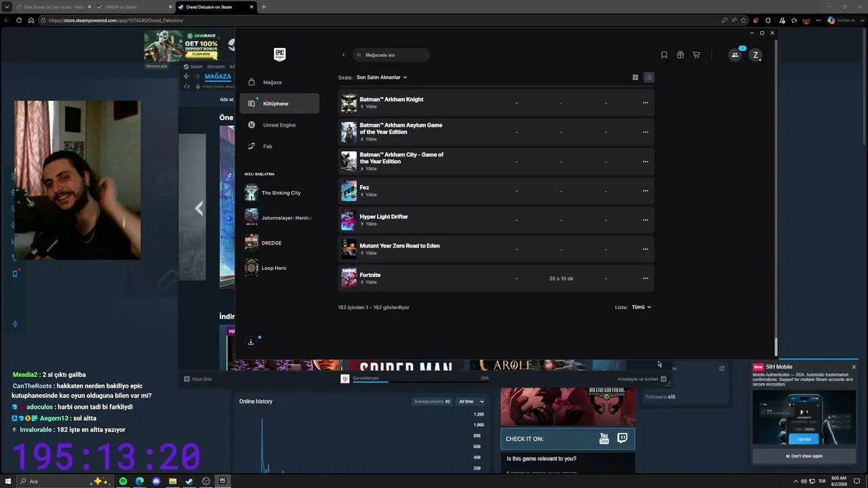Screen dimensions: 868x488
Task: Click Yükle under Fez
Action: click(x=369, y=195)
